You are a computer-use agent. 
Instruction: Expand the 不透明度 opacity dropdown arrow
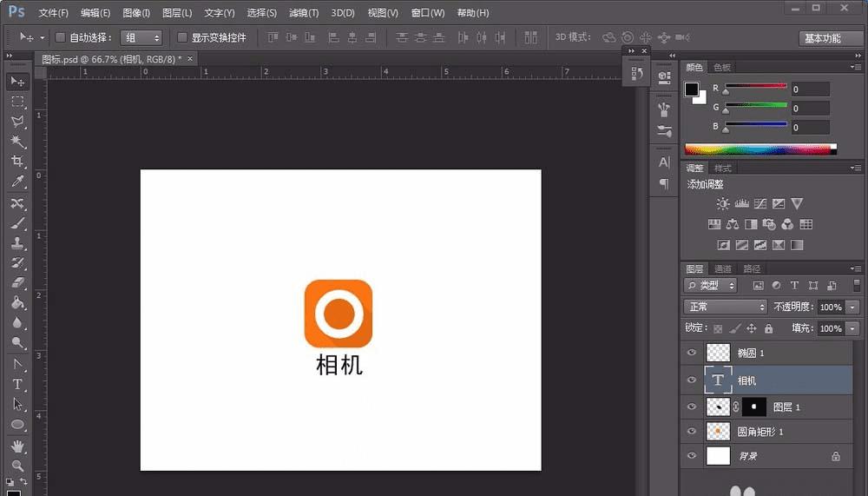tap(852, 307)
